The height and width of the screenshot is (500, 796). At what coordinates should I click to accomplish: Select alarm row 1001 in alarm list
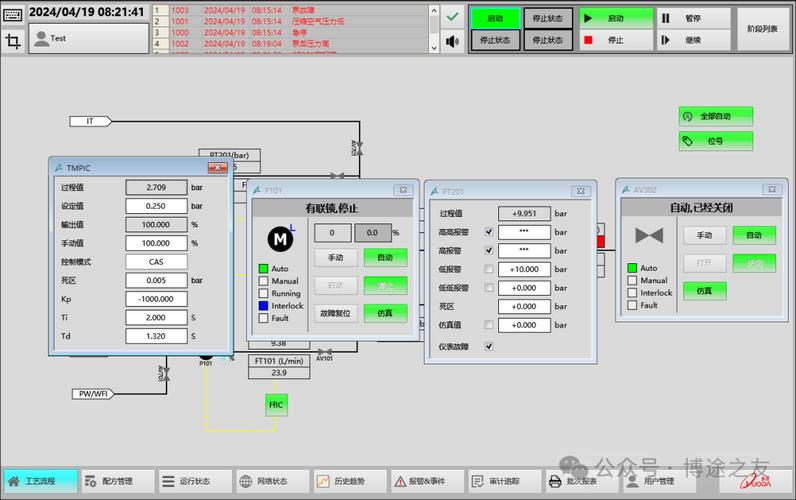[x=290, y=21]
